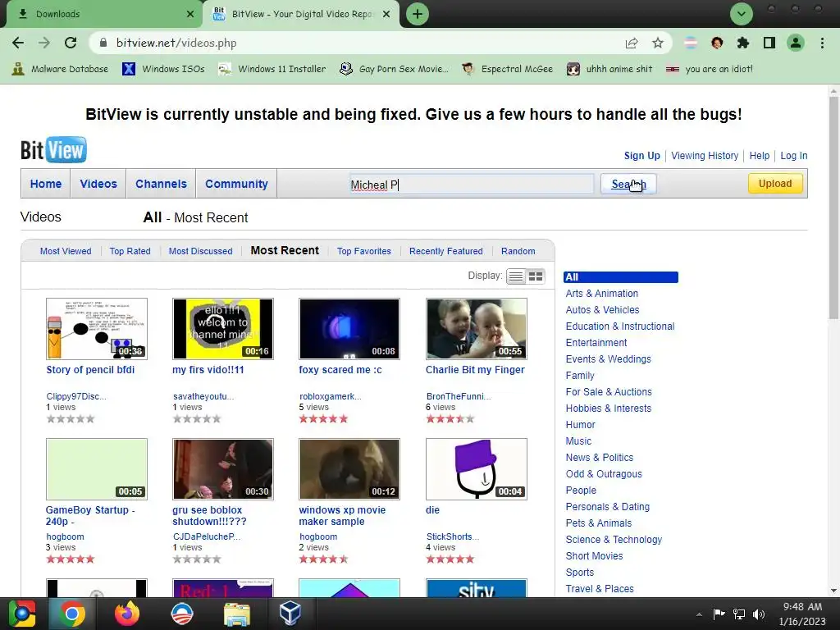Viewport: 840px width, 630px height.
Task: Switch to Recently Featured tab
Action: coord(445,251)
